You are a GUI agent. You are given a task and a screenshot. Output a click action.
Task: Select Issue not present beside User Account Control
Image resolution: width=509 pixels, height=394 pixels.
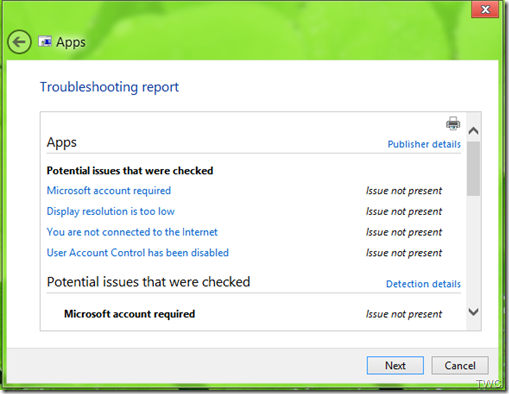404,253
